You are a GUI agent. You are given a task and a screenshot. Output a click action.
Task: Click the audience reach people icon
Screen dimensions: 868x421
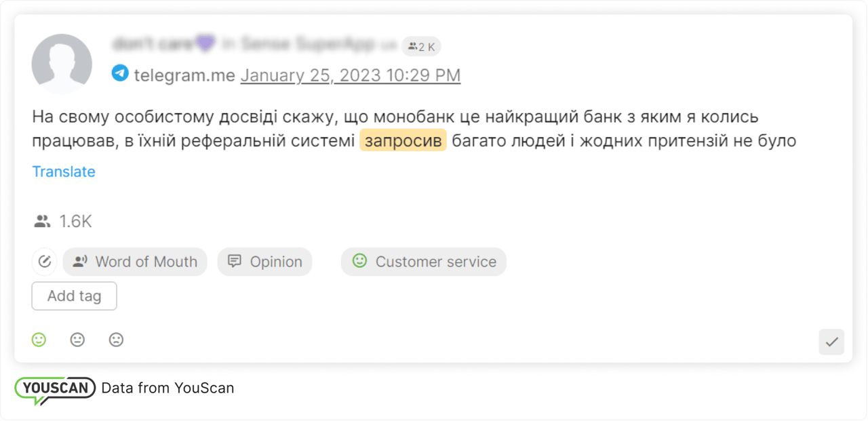tap(42, 220)
